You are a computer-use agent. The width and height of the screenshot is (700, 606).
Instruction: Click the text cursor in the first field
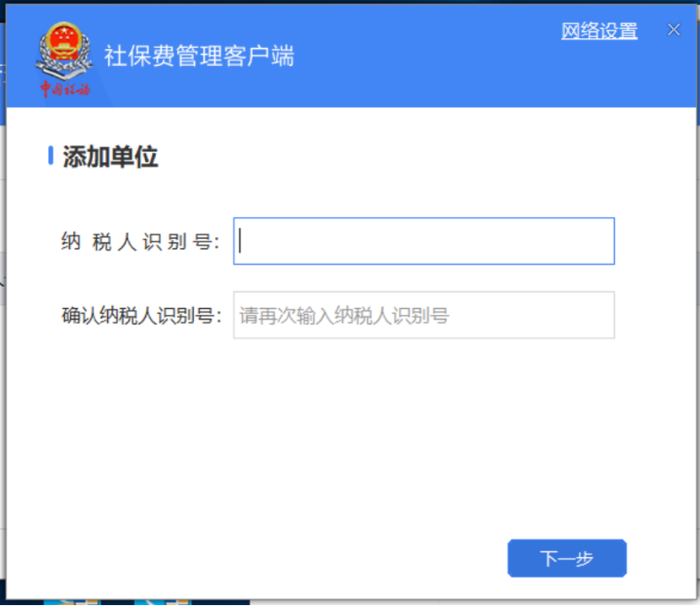[x=240, y=241]
